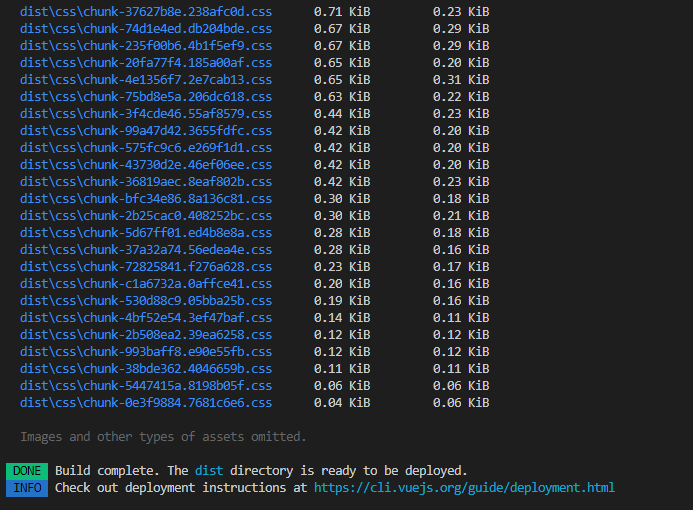
Task: Click file chunk-5447415a.8198b05f.css
Action: [146, 386]
